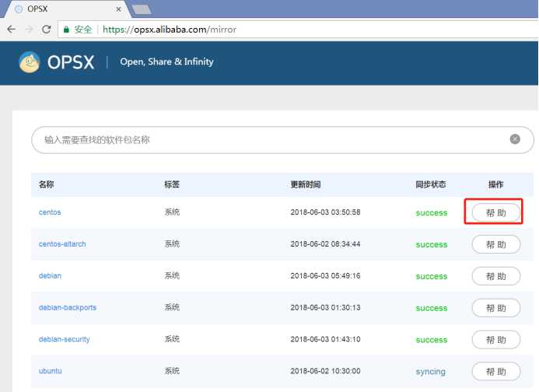The width and height of the screenshot is (539, 392).
Task: Open a new browser tab
Action: pos(142,9)
